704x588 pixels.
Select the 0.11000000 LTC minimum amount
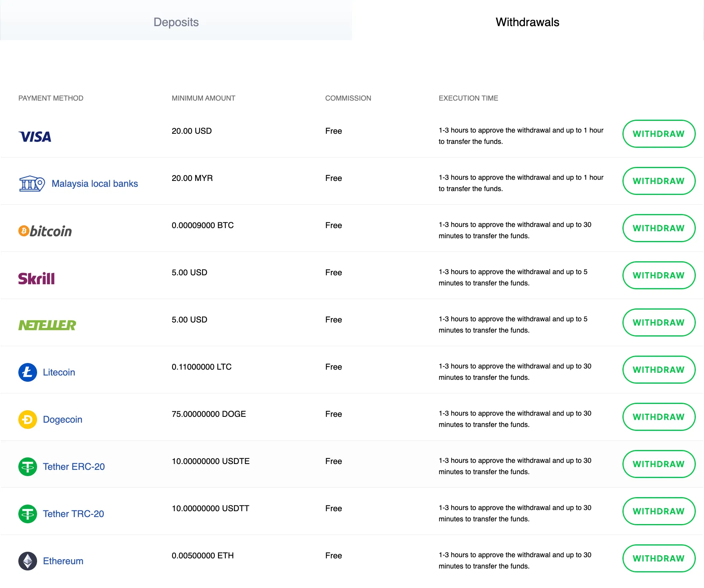coord(201,367)
